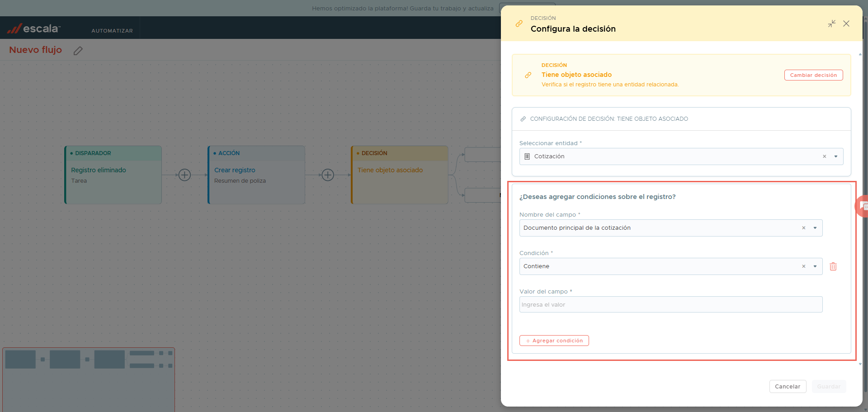
Task: Click the link icon beside Tiene objeto asociado card
Action: (x=528, y=75)
